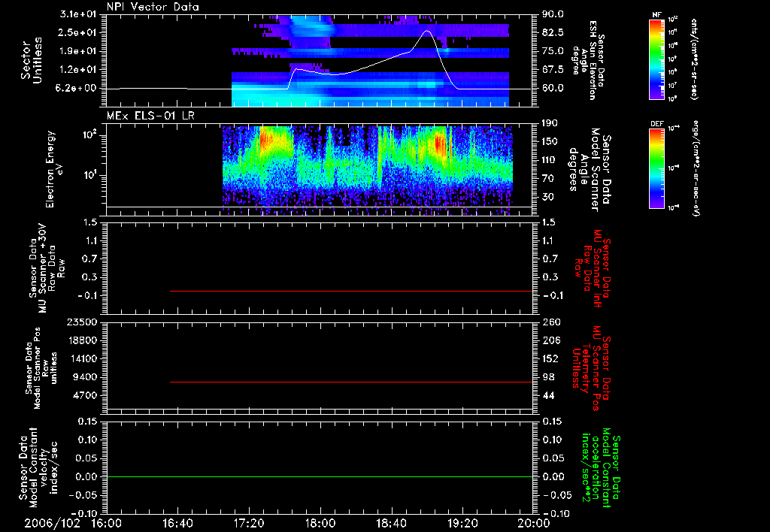Click the 14100 scanner position tick label
The image size is (770, 532).
tap(82, 358)
